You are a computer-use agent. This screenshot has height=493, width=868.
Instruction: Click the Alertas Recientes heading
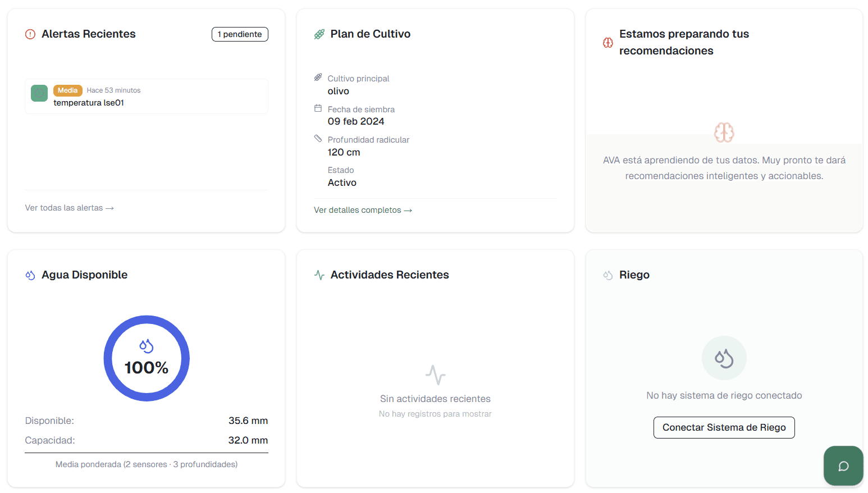89,34
